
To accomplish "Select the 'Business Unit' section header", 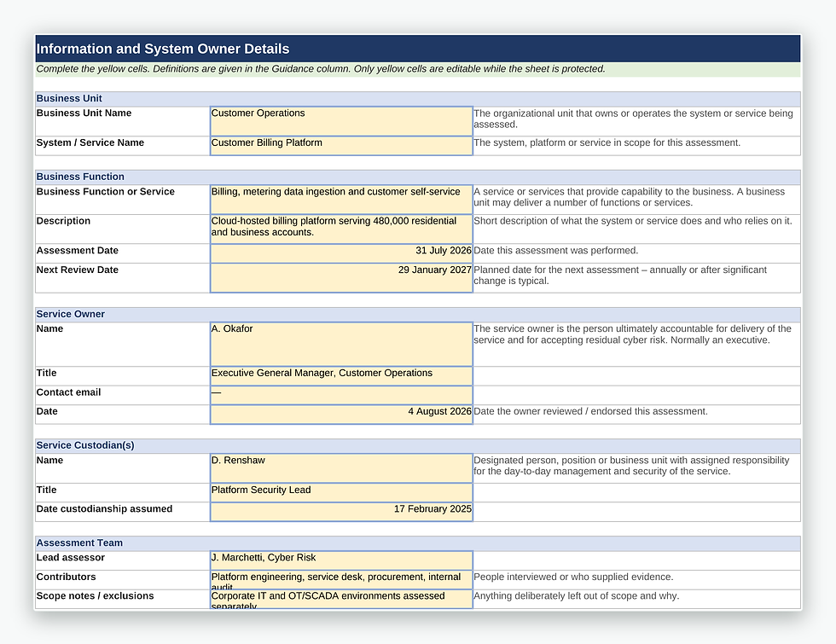I will [417, 99].
